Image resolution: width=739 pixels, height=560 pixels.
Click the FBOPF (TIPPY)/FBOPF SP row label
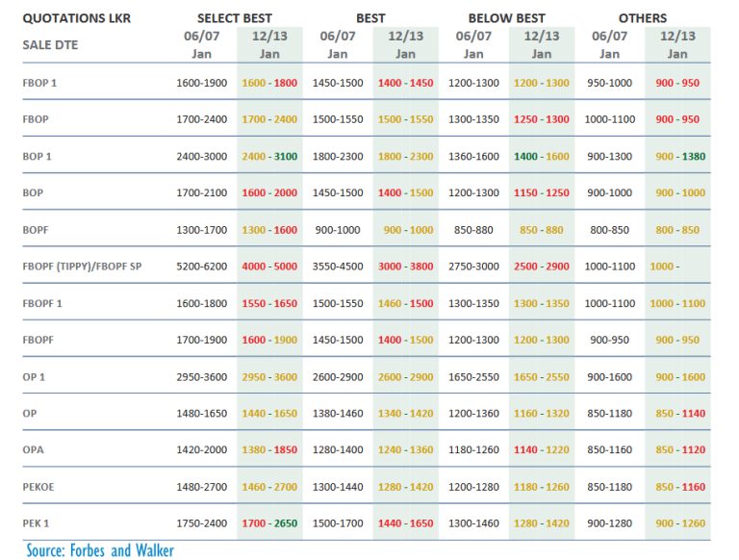coord(82,267)
